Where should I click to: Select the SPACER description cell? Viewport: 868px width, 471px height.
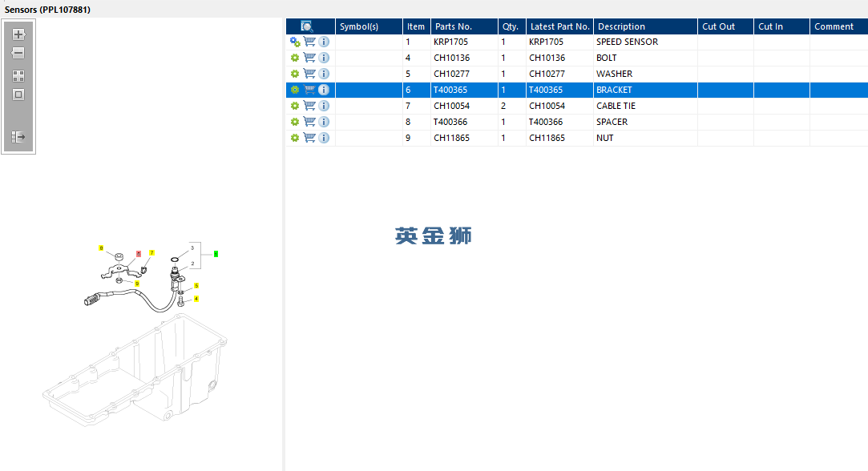(x=645, y=122)
